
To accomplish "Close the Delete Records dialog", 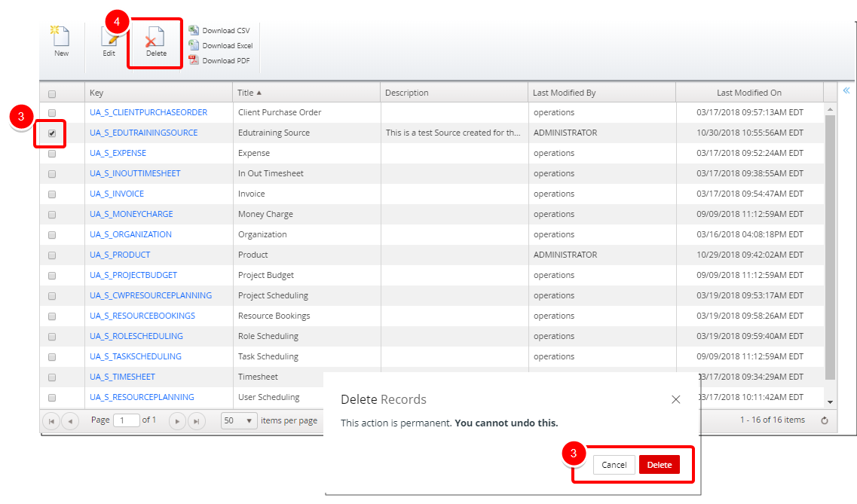I will click(x=675, y=399).
